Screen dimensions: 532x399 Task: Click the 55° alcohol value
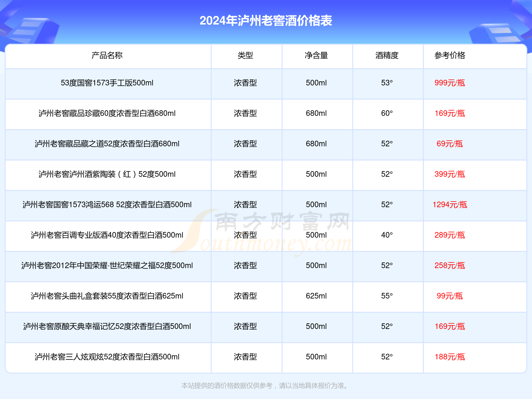click(x=387, y=296)
